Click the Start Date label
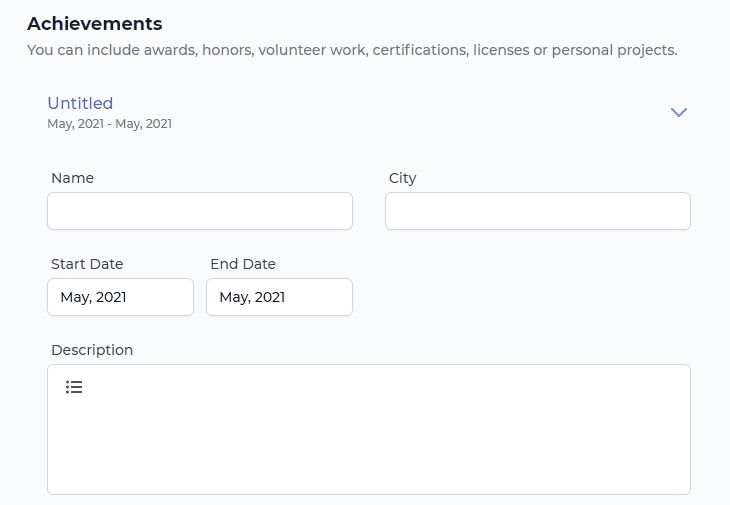The height and width of the screenshot is (505, 730). [x=87, y=264]
